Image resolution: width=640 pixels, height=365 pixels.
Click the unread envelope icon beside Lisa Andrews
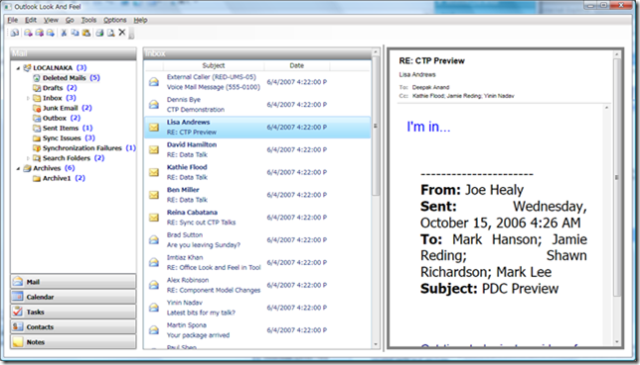[154, 127]
